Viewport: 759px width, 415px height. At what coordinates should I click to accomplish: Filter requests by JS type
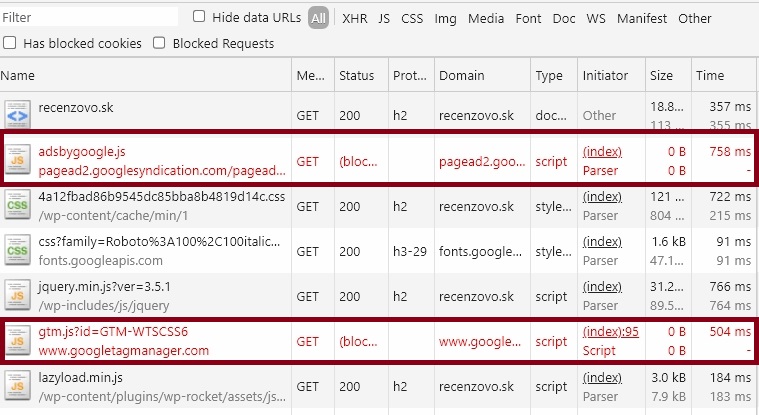pyautogui.click(x=384, y=18)
